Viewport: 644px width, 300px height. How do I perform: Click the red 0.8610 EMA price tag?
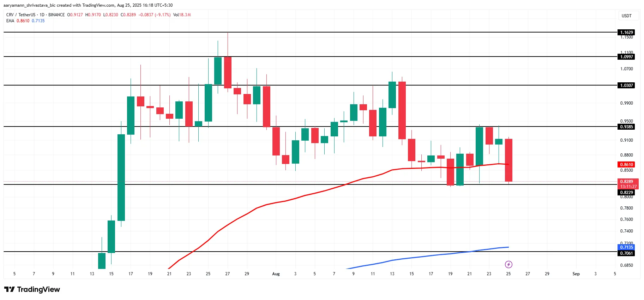626,164
